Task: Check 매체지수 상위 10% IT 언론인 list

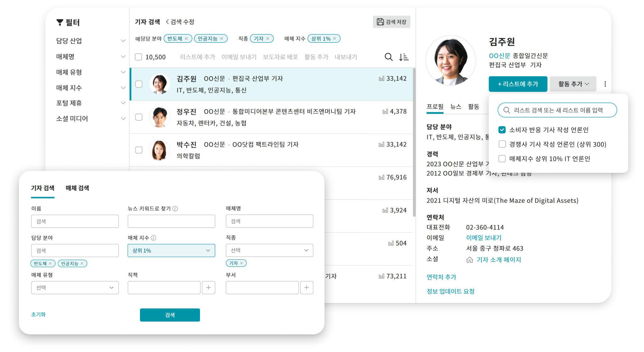Action: [502, 158]
